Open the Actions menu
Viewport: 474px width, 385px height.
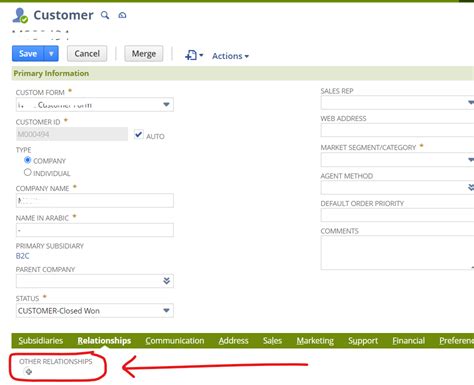tap(230, 56)
